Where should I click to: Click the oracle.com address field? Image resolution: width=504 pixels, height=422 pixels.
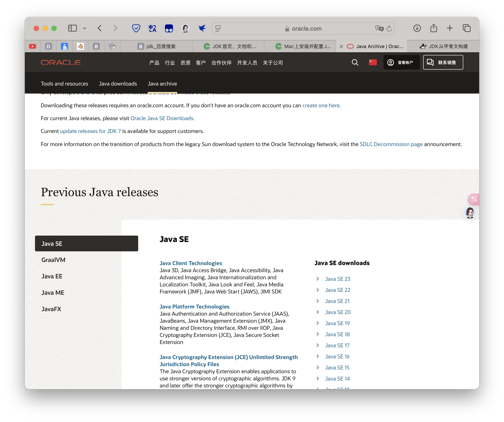point(303,29)
